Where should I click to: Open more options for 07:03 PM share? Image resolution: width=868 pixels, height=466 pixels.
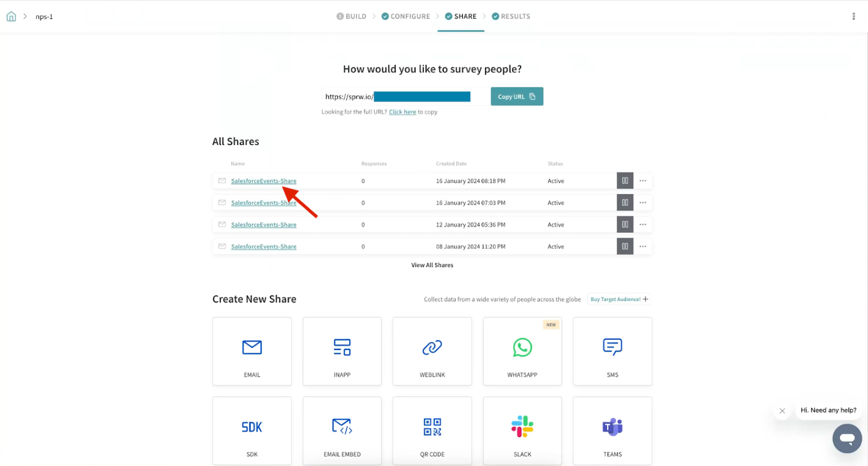click(643, 203)
